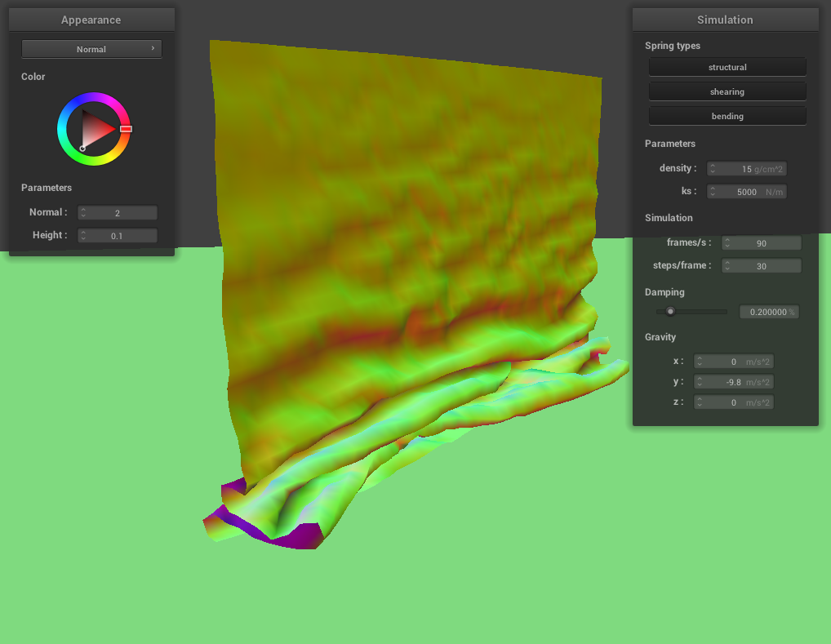The width and height of the screenshot is (831, 644).
Task: Open the Normal shader dropdown
Action: [91, 49]
